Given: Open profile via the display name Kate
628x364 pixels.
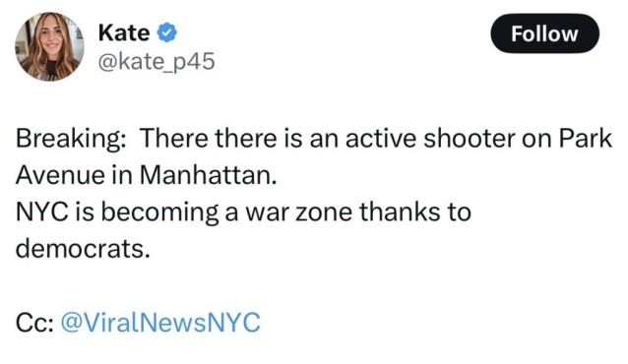Looking at the screenshot, I should coord(124,32).
